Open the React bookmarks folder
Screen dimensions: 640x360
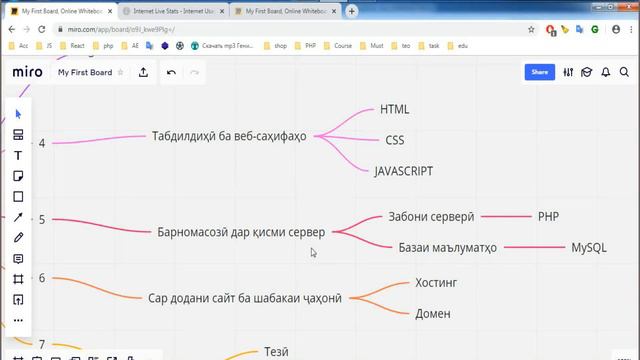click(72, 46)
